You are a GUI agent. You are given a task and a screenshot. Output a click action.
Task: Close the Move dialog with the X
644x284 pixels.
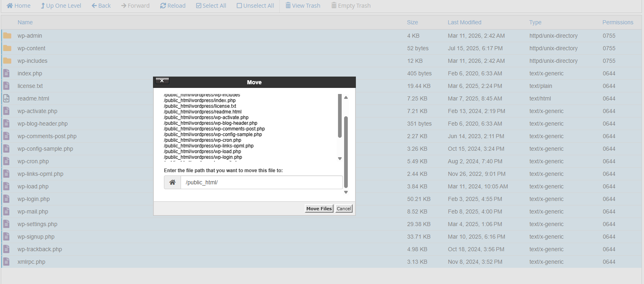coord(162,81)
